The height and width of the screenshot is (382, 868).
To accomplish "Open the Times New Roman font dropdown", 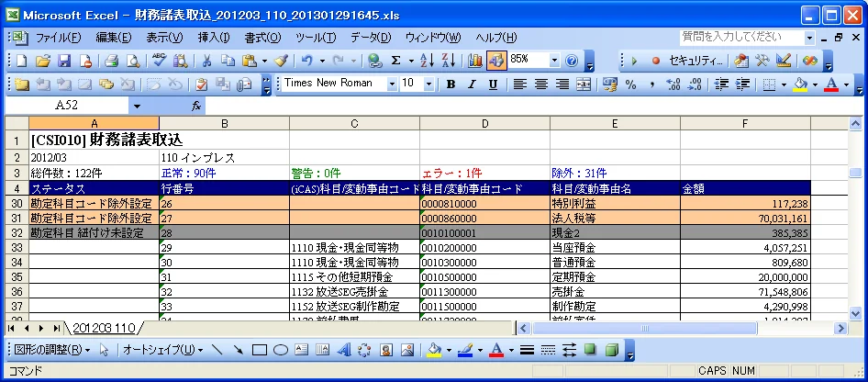I will point(393,84).
